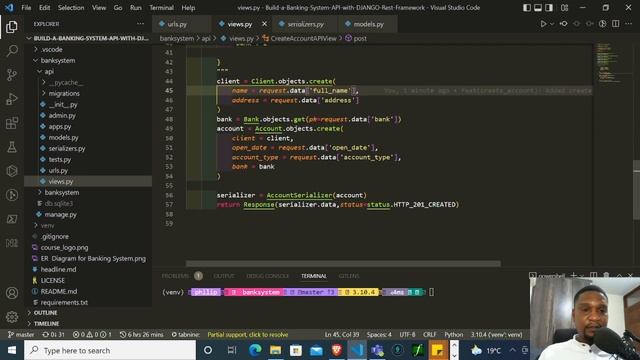Close the views.py tab
Image resolution: width=640 pixels, height=360 pixels.
point(264,24)
